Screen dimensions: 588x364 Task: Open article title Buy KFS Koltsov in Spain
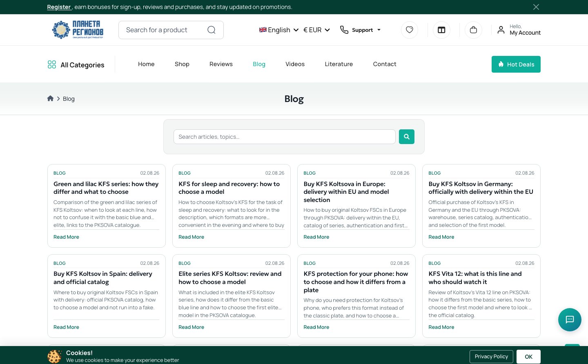tap(103, 278)
